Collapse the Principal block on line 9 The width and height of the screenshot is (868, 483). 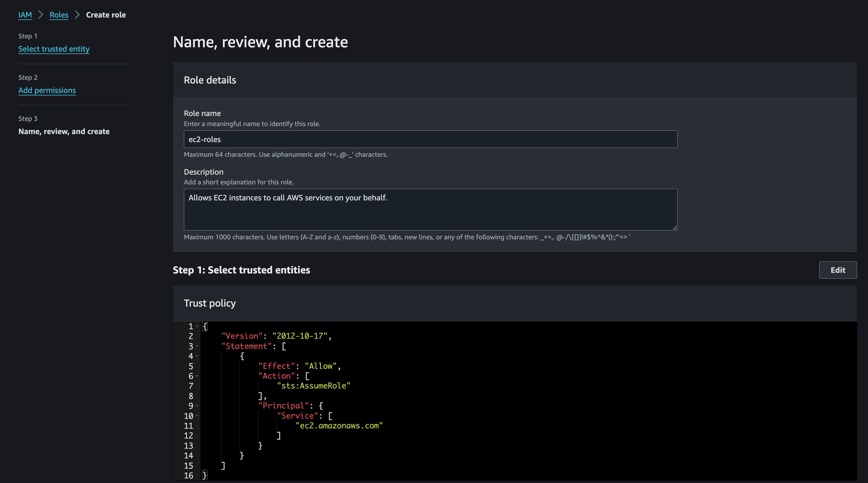pyautogui.click(x=197, y=406)
